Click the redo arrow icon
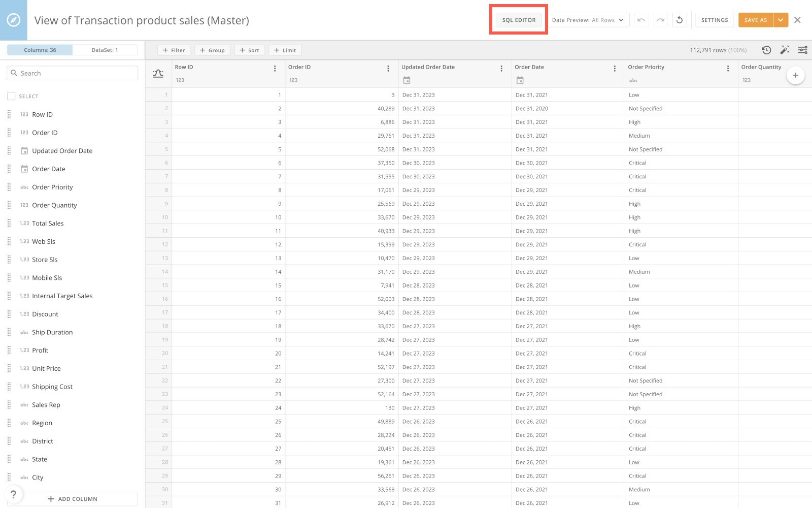 coord(660,20)
